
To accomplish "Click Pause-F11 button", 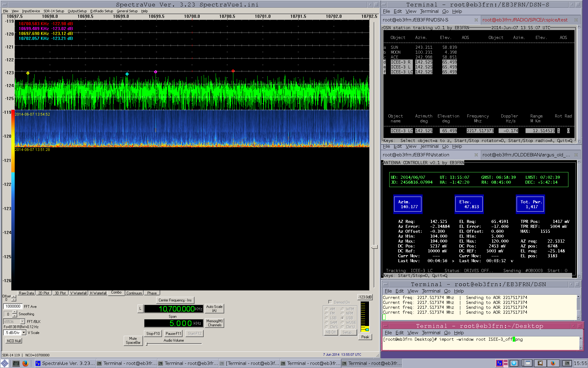I will 173,333.
